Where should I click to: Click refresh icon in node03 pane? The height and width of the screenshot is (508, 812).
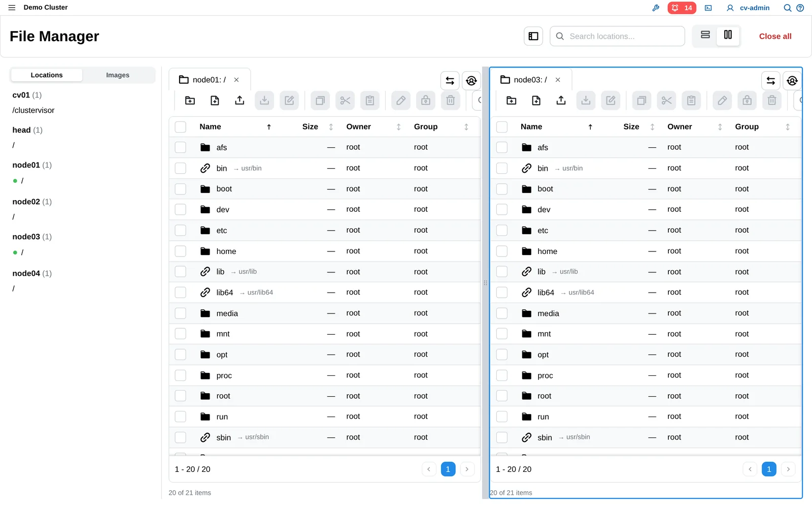point(792,81)
